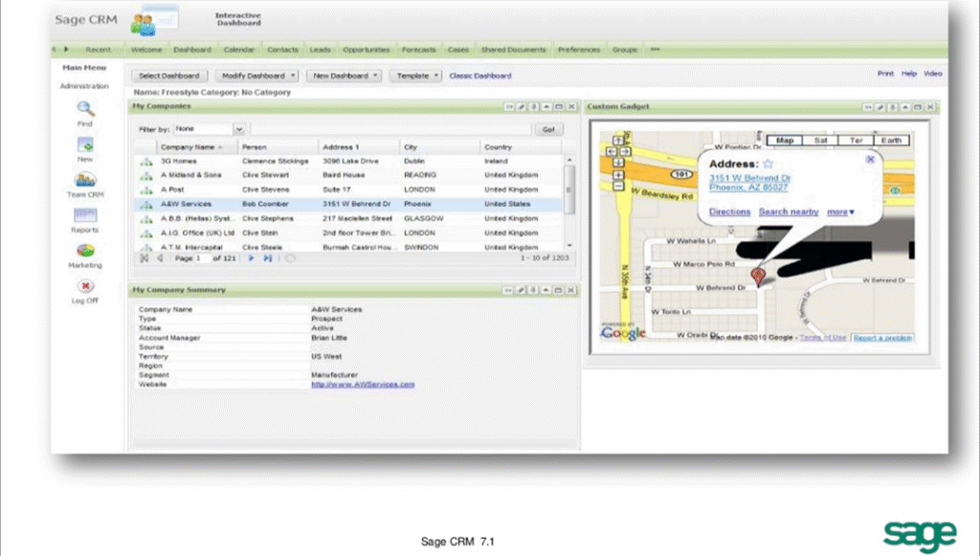Image resolution: width=980 pixels, height=556 pixels.
Task: Switch to the Calendar tab
Action: tap(238, 50)
